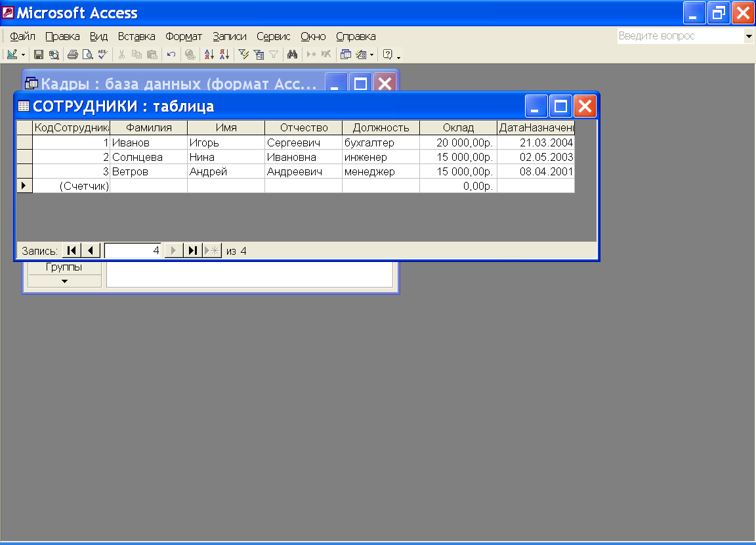Click the cell 'бухгалтер'
This screenshot has height=545, width=756.
click(381, 142)
